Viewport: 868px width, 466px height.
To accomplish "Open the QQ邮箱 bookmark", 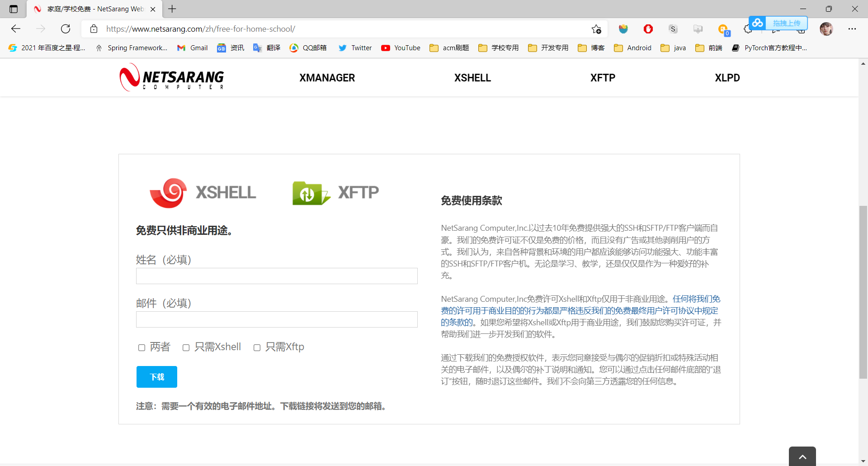I will (x=308, y=48).
